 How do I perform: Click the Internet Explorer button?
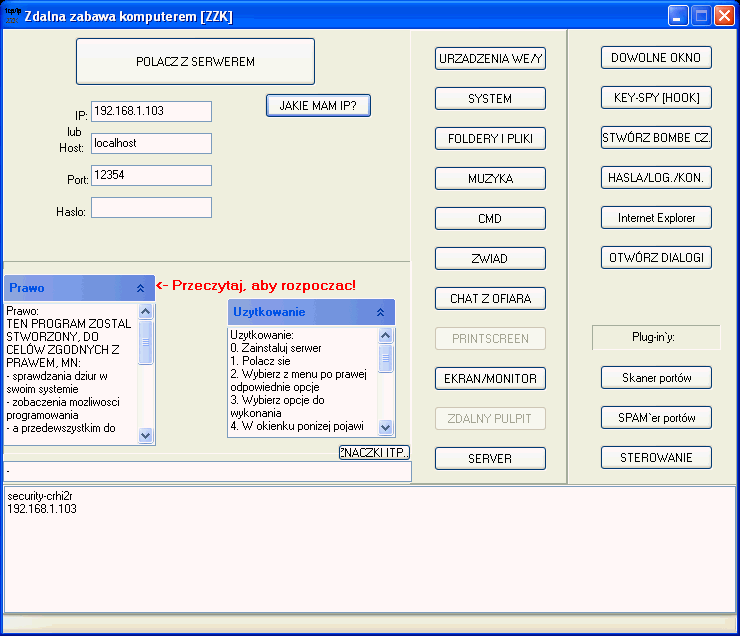656,217
